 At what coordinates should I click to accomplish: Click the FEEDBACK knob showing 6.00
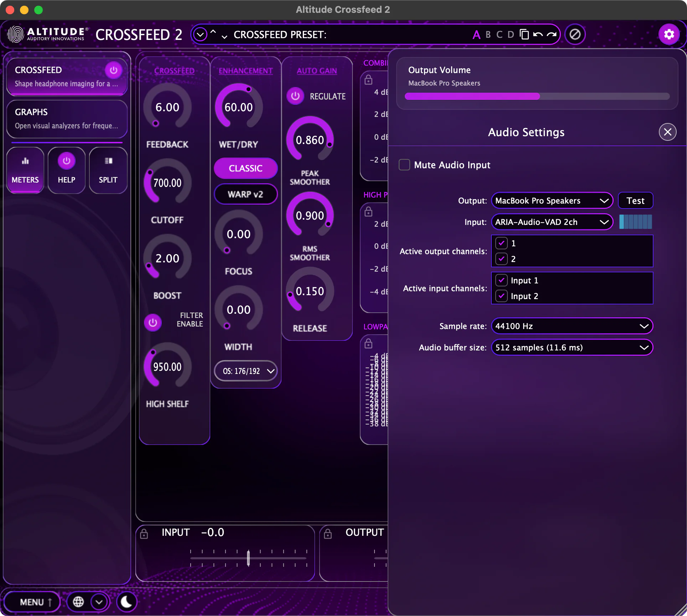[x=167, y=107]
